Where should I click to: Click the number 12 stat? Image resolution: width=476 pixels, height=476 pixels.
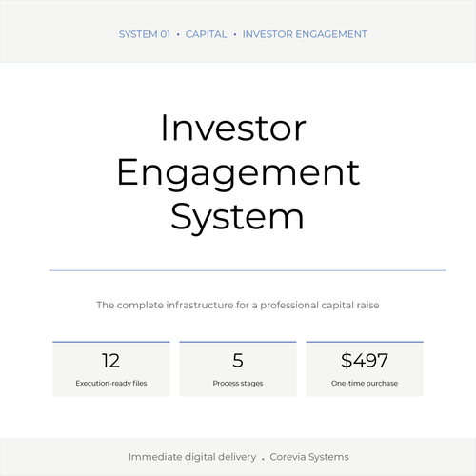coord(111,361)
